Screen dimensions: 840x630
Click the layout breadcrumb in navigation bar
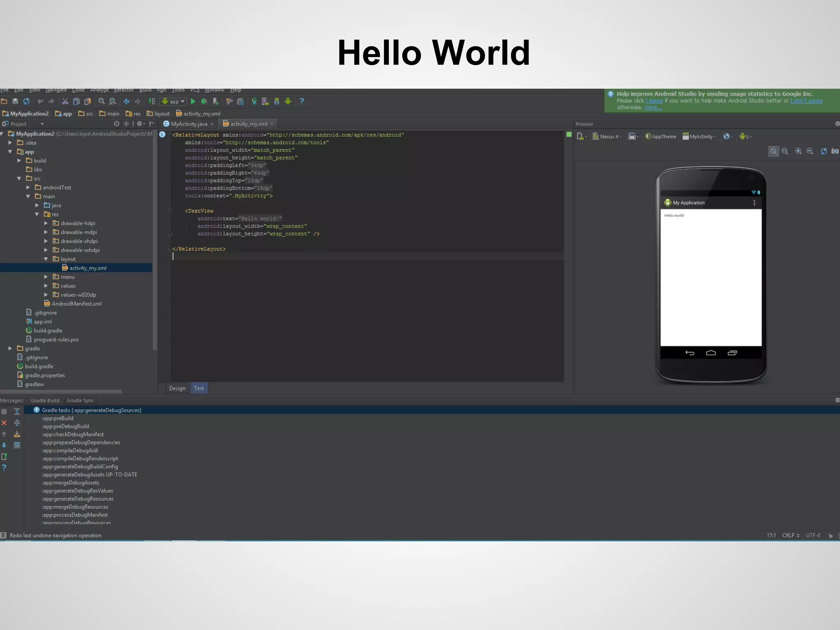[x=158, y=114]
